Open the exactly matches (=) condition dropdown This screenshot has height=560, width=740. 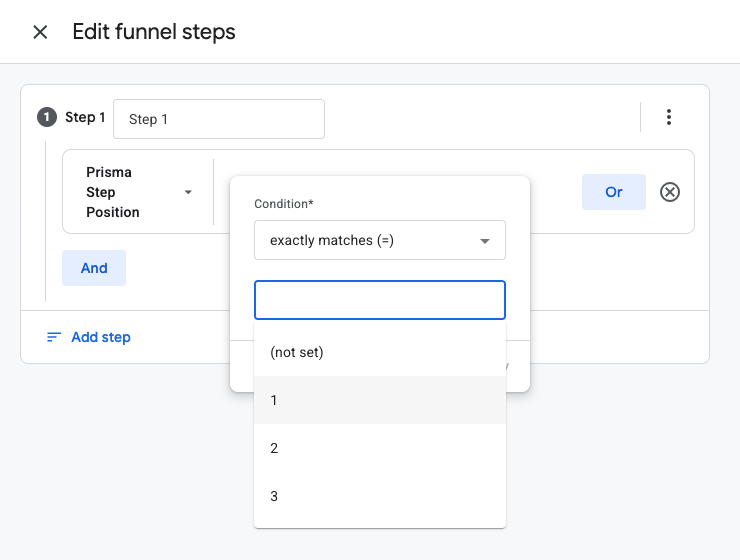click(380, 240)
